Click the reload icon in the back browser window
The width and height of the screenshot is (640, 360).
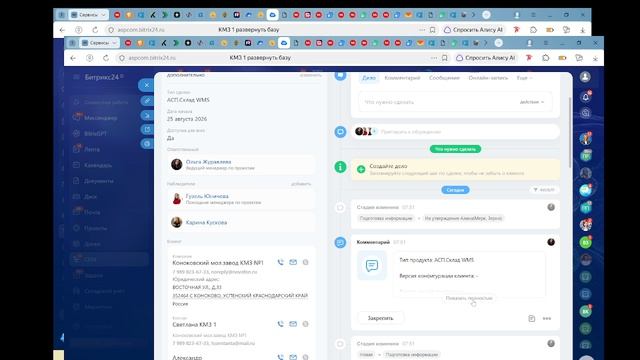[95, 30]
